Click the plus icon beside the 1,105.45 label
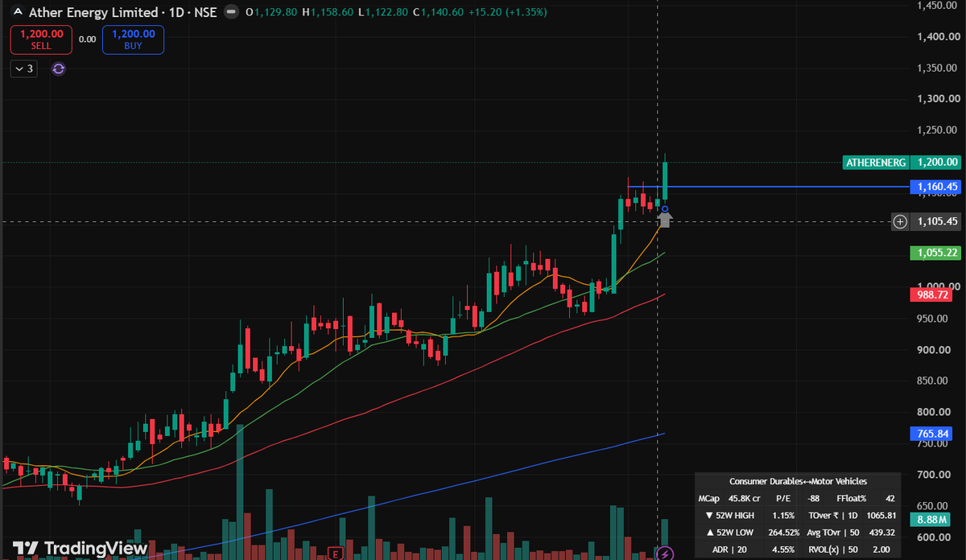The width and height of the screenshot is (966, 560). (900, 221)
